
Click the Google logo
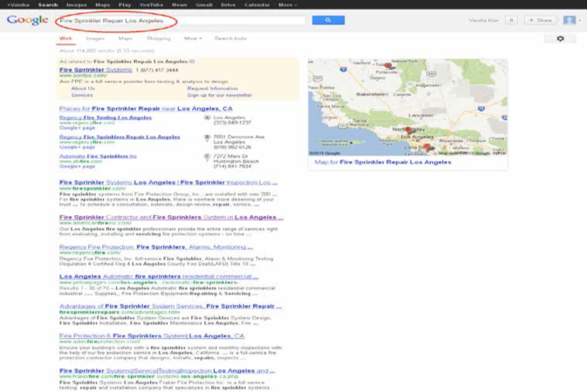[27, 20]
